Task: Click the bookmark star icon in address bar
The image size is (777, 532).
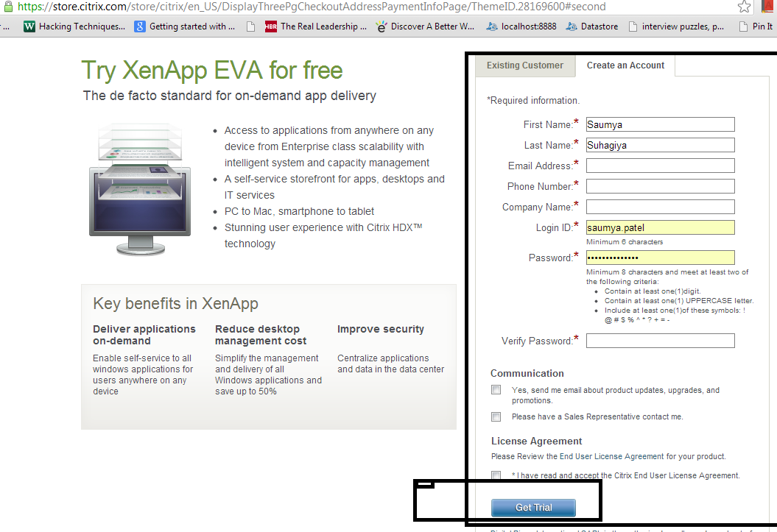Action: [744, 7]
